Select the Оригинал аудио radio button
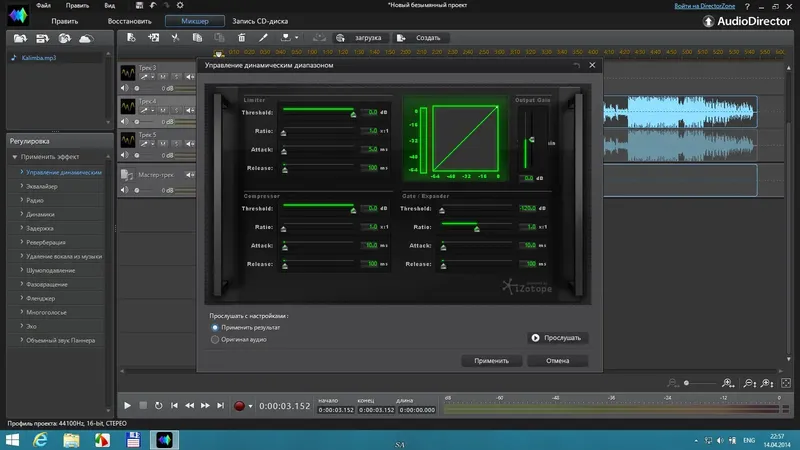 (215, 339)
